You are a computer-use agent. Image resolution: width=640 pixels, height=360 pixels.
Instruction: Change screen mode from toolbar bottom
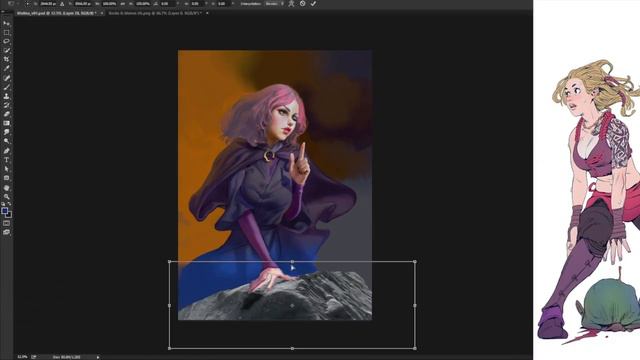[x=7, y=232]
